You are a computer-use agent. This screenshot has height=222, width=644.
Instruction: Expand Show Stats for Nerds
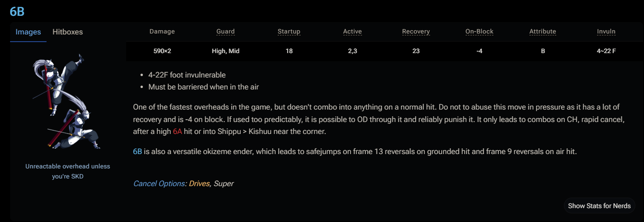pyautogui.click(x=599, y=206)
